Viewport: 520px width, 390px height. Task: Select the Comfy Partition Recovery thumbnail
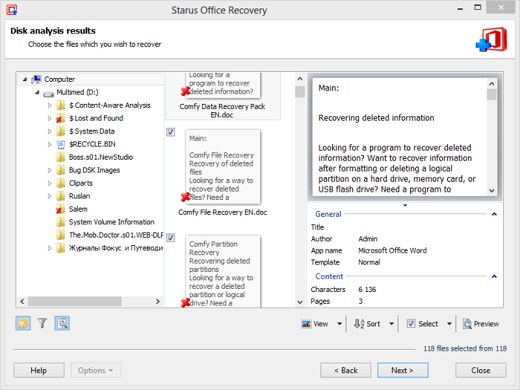(222, 271)
